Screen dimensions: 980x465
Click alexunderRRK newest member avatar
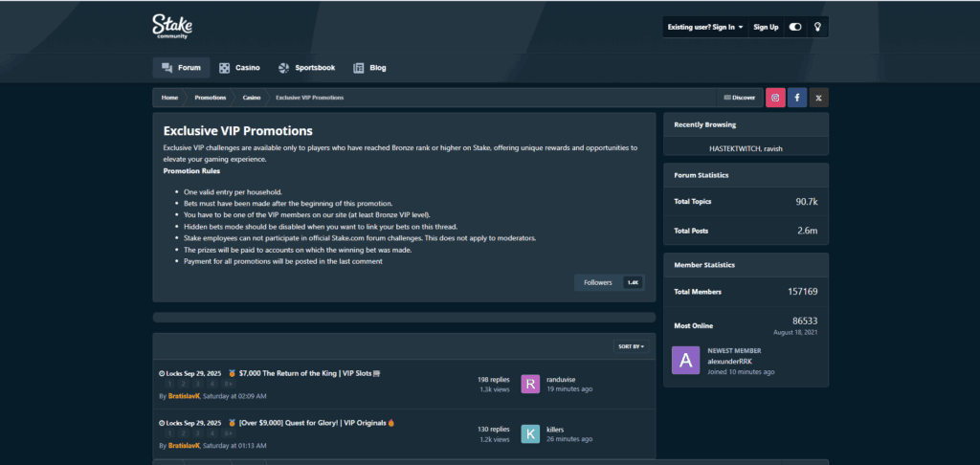685,360
